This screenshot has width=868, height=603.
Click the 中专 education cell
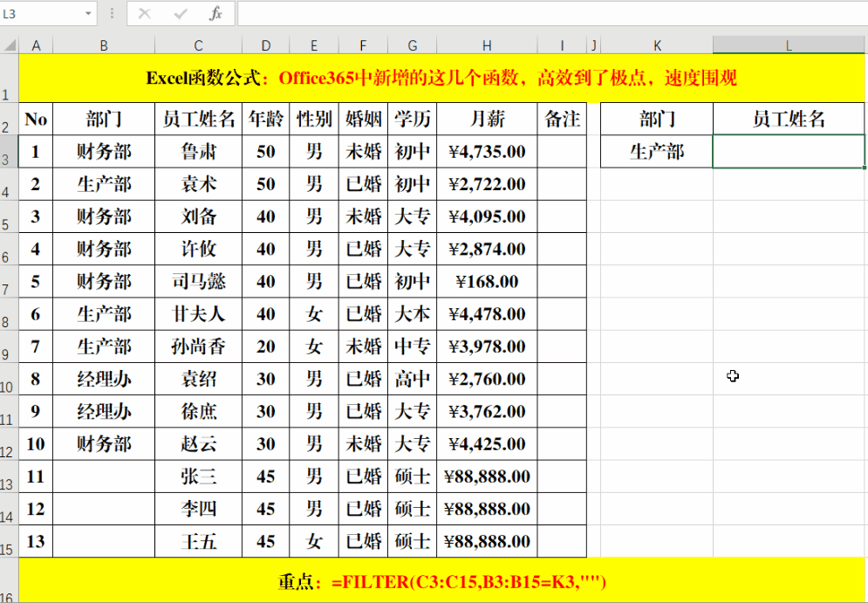[x=412, y=346]
